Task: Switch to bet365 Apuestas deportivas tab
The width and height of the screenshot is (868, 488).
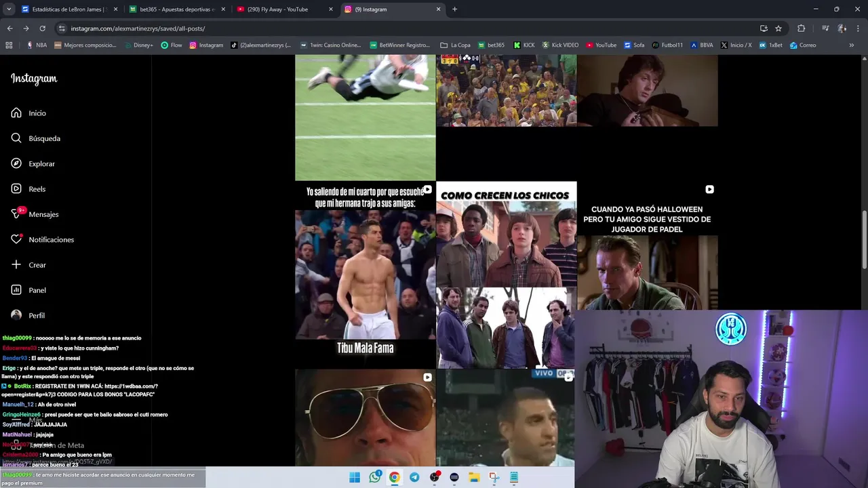Action: (178, 9)
